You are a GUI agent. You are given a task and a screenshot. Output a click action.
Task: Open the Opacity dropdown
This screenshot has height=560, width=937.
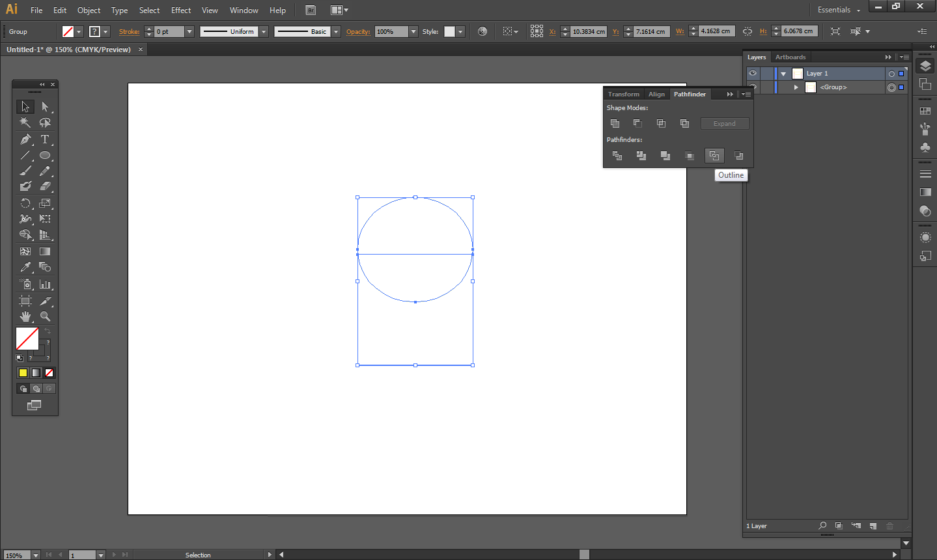point(412,31)
